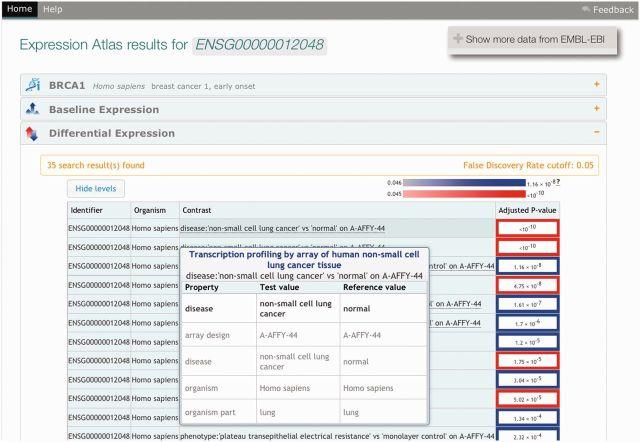This screenshot has width=640, height=442.
Task: Click the Adjusted P-value column header
Action: (x=527, y=210)
